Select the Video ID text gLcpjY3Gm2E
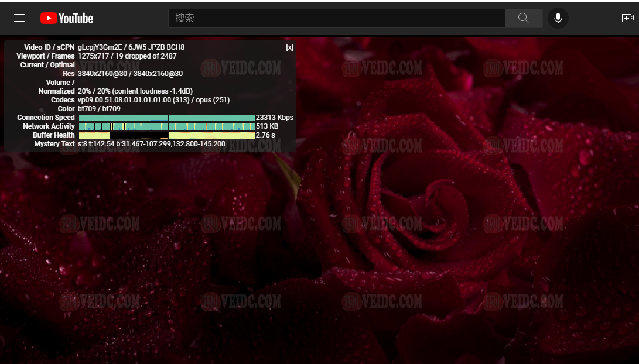 100,47
